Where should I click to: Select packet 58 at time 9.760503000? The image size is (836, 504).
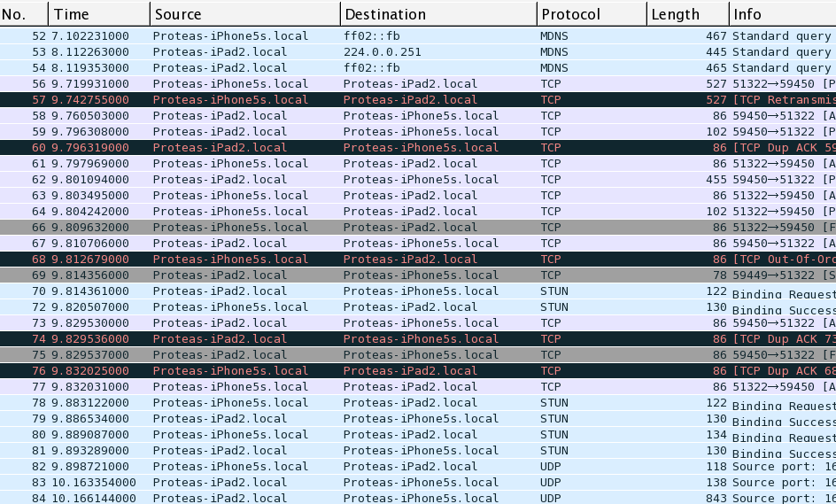pyautogui.click(x=418, y=116)
